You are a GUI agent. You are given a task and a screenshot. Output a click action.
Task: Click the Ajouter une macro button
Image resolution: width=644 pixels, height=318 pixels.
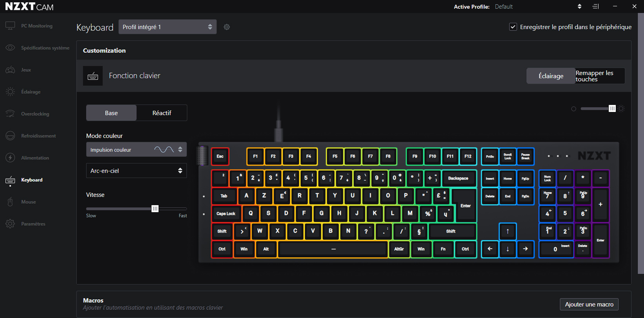[589, 304]
